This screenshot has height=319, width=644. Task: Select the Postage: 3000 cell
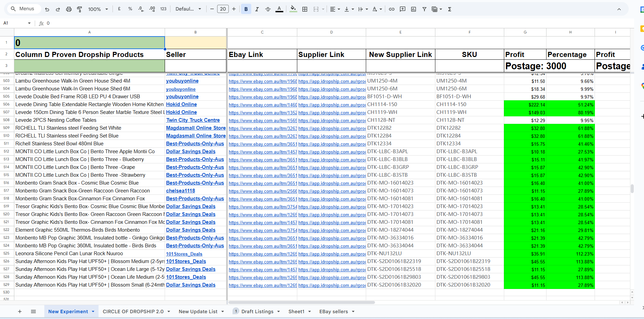tap(549, 66)
